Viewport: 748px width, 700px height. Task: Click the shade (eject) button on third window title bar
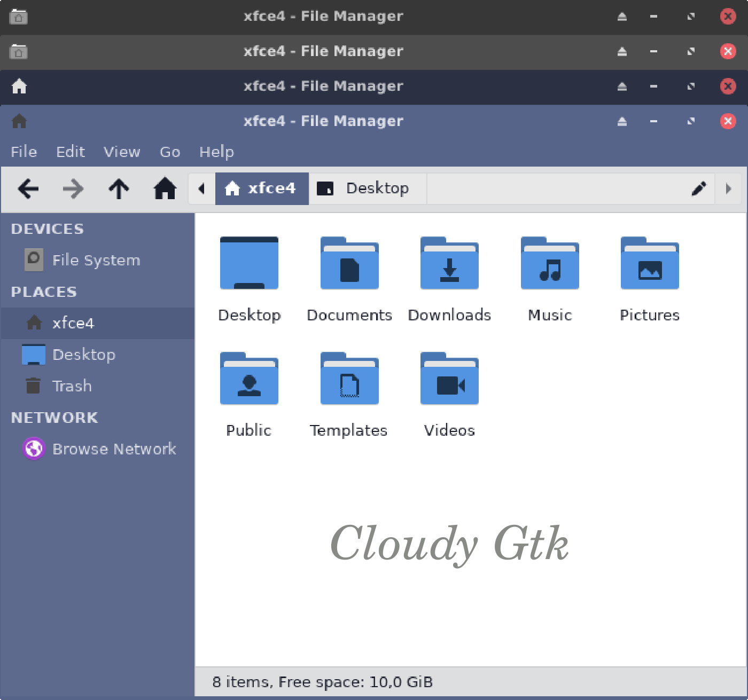pyautogui.click(x=622, y=86)
